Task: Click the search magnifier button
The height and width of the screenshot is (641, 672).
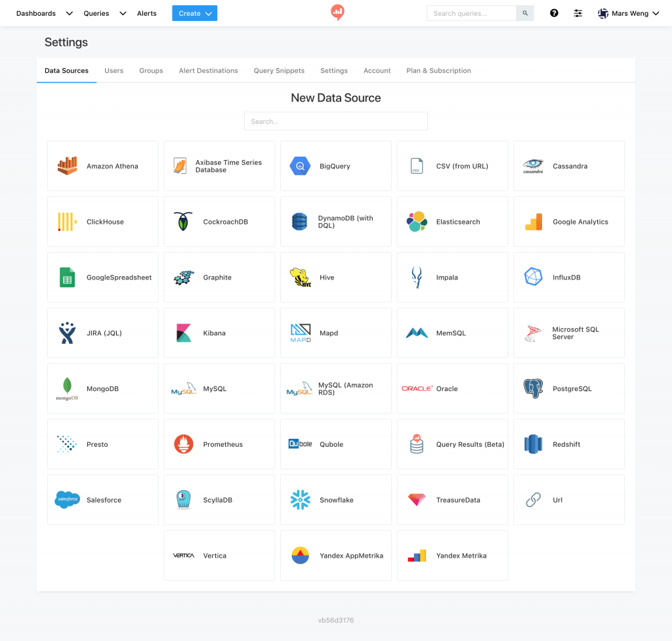Action: pyautogui.click(x=525, y=13)
